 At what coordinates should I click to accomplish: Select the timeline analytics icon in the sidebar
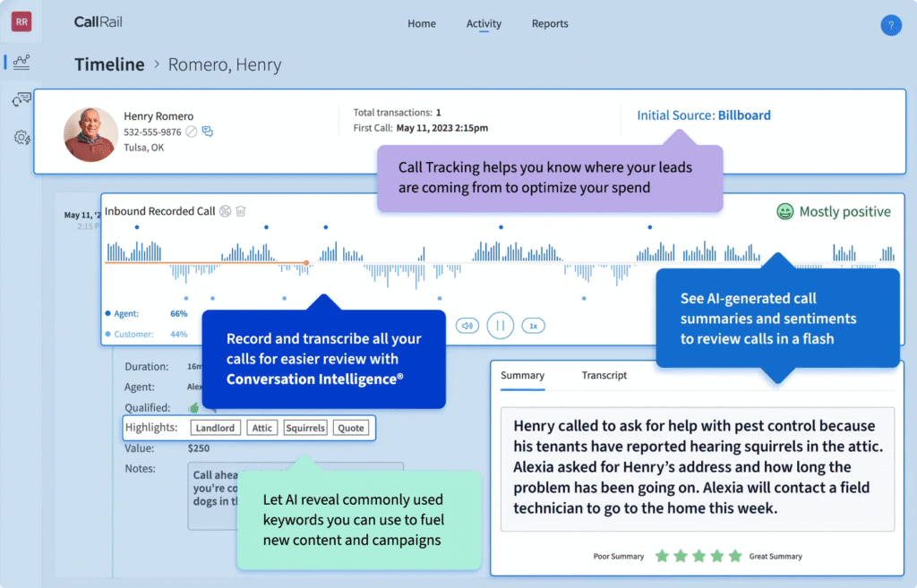[20, 63]
